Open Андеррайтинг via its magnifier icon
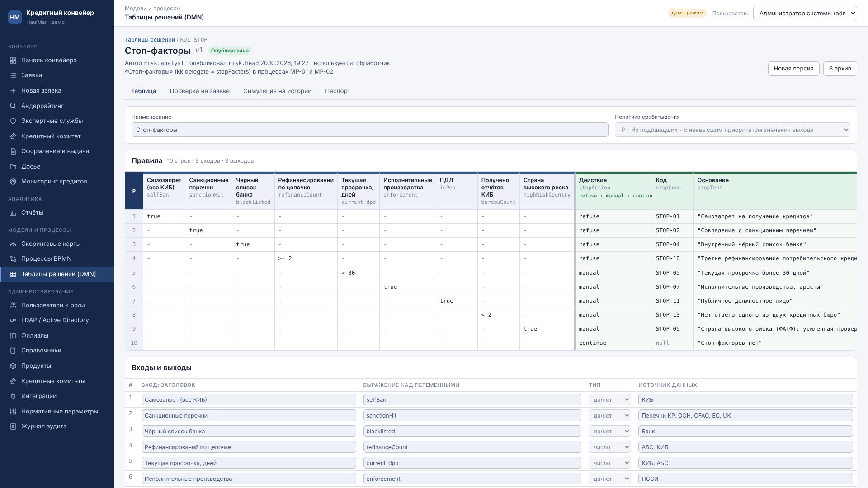868x488 pixels. pos(13,106)
